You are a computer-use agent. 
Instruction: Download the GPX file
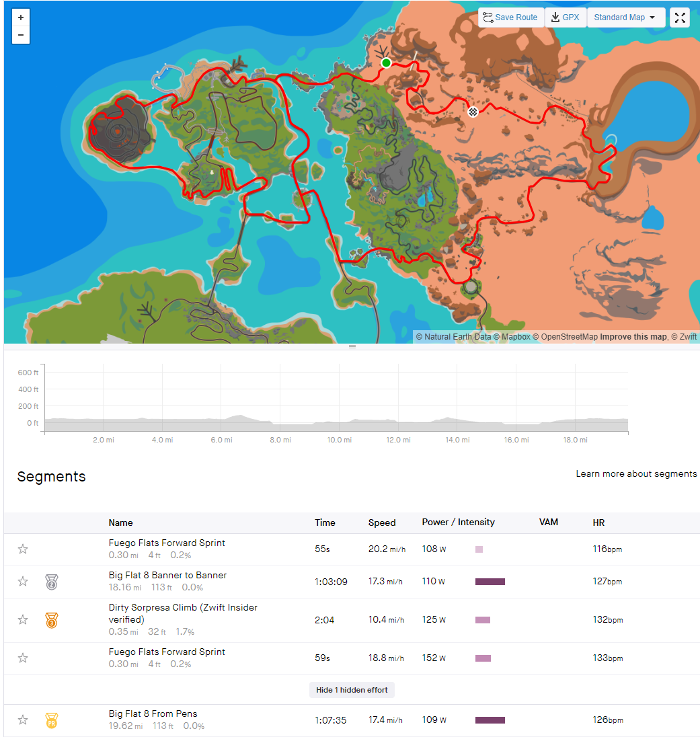[565, 17]
